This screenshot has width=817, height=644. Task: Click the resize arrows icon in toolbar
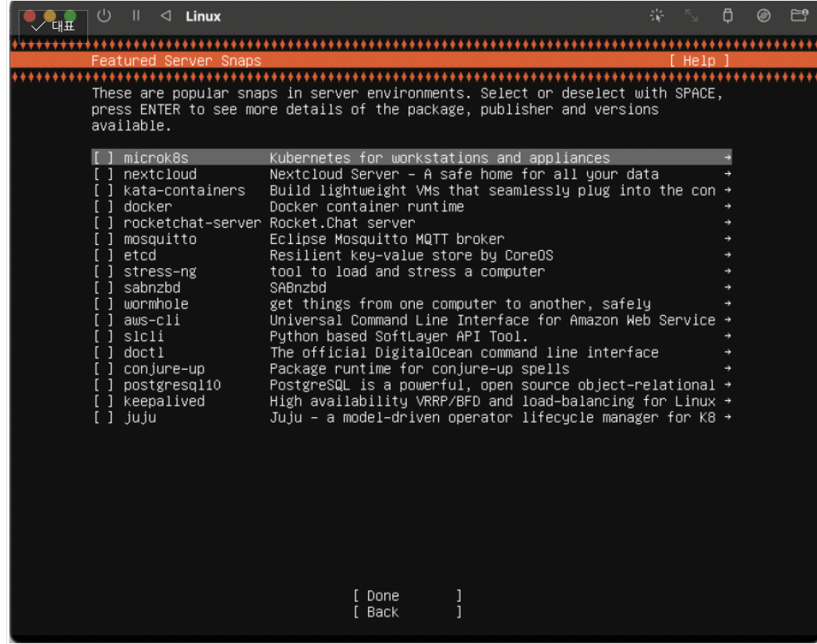coord(691,16)
